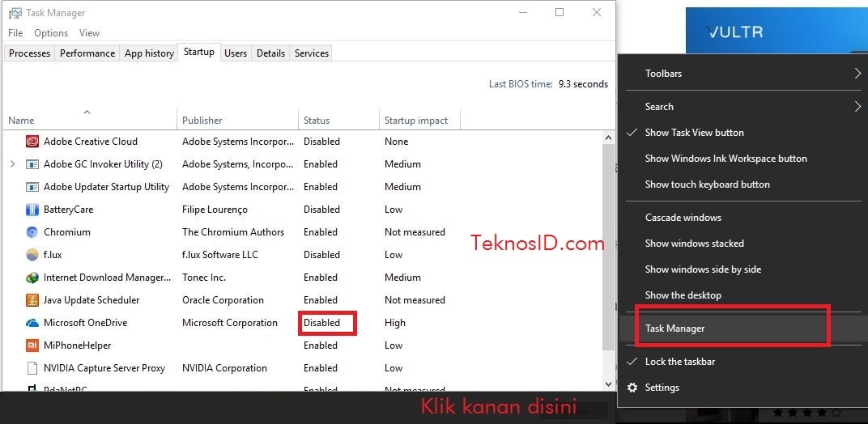This screenshot has height=424, width=868.
Task: Click the f.lux icon
Action: click(x=32, y=255)
